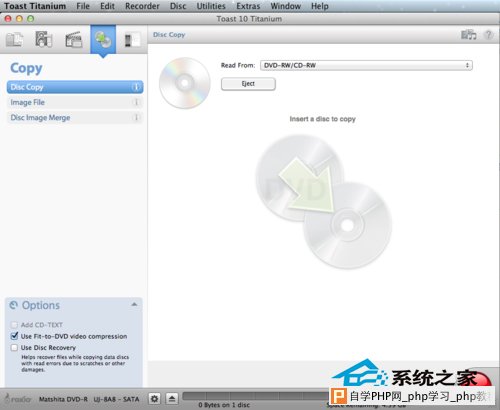Show info for Image File item

[x=136, y=102]
